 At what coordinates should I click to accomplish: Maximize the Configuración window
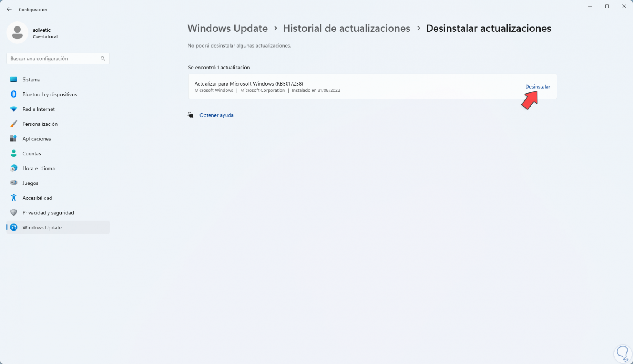click(607, 7)
